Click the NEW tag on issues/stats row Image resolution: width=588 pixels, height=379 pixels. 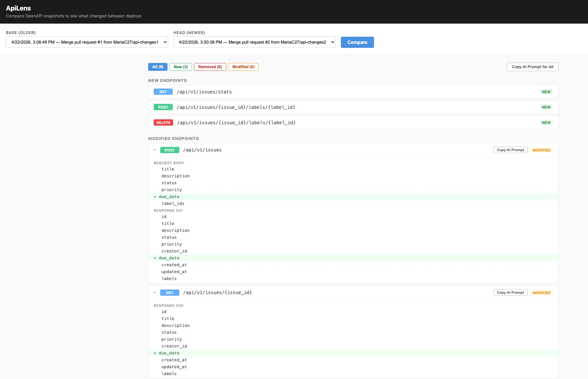[546, 92]
